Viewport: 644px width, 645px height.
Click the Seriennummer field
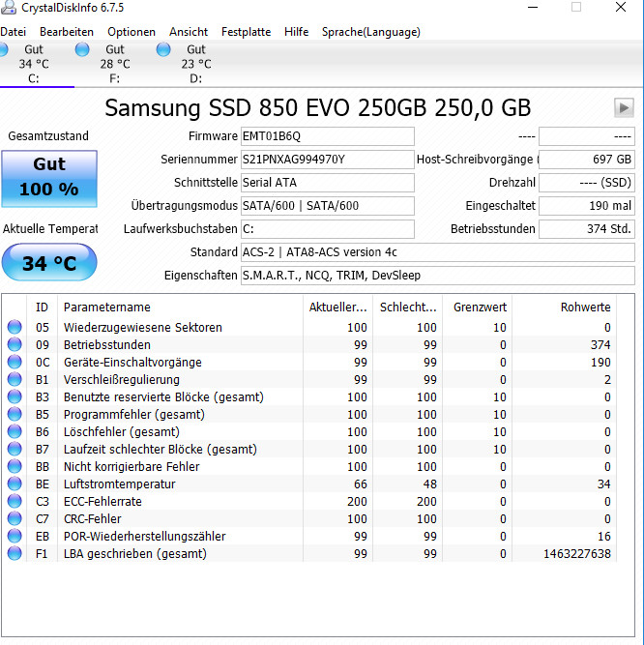(328, 160)
